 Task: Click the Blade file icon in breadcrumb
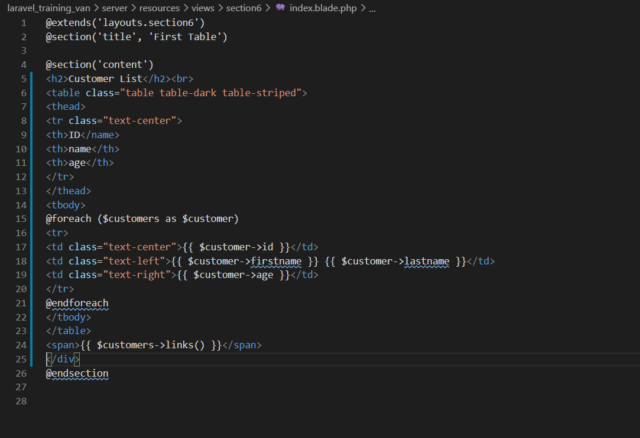tap(280, 8)
